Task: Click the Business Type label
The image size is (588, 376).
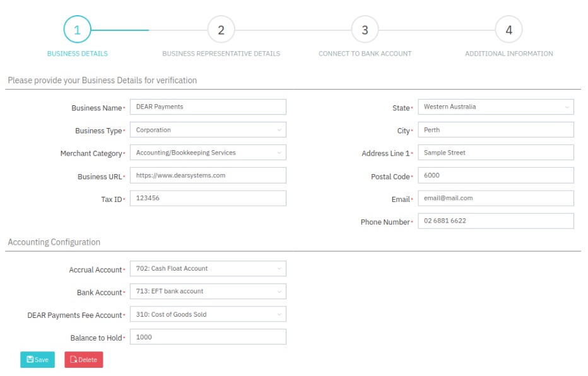Action: click(x=98, y=131)
